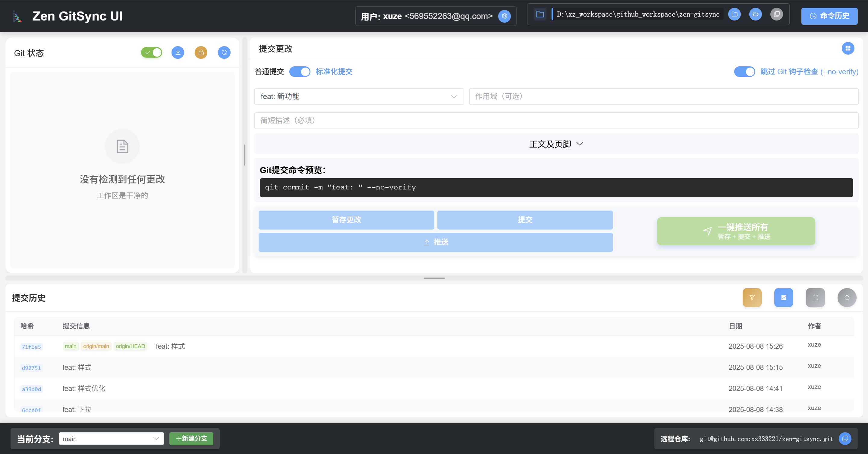The height and width of the screenshot is (454, 868).
Task: Refresh Git status with the sync icon
Action: pyautogui.click(x=224, y=52)
